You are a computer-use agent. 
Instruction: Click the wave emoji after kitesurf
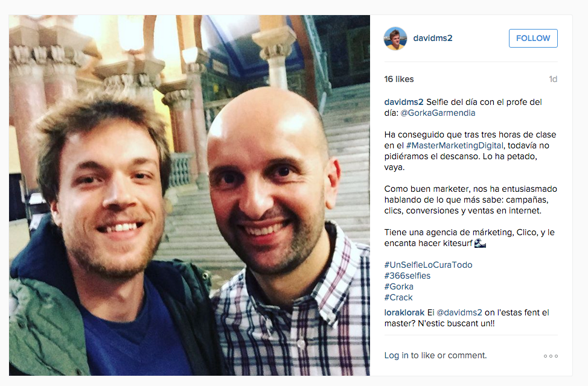[480, 243]
